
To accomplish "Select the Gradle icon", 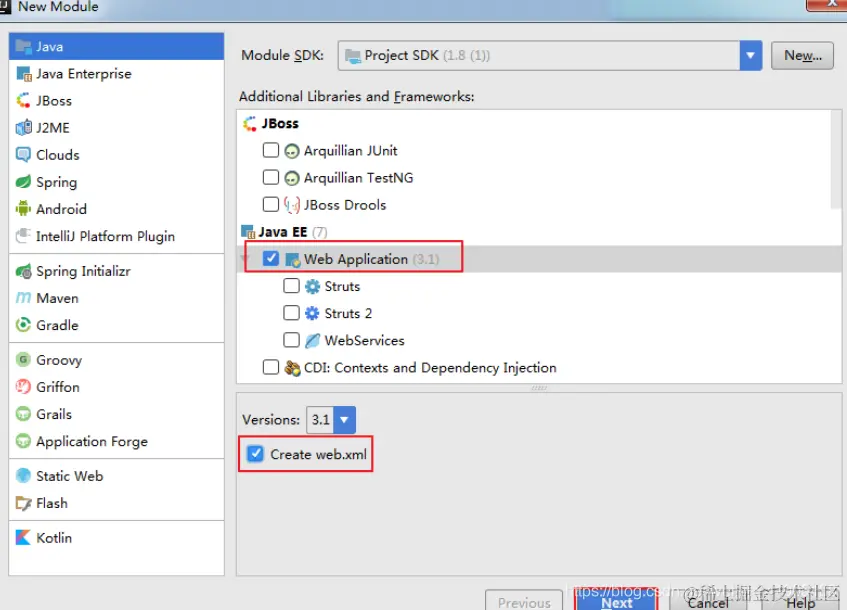I will point(23,325).
